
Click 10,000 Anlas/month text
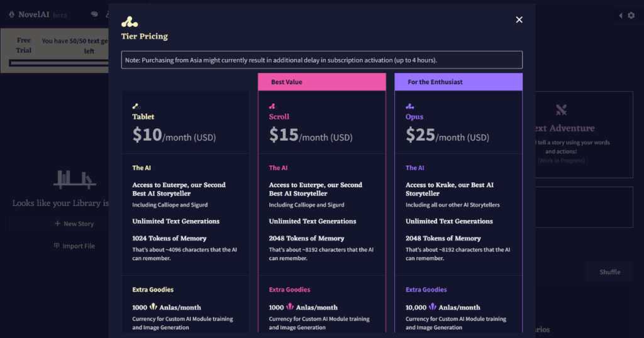coord(443,307)
